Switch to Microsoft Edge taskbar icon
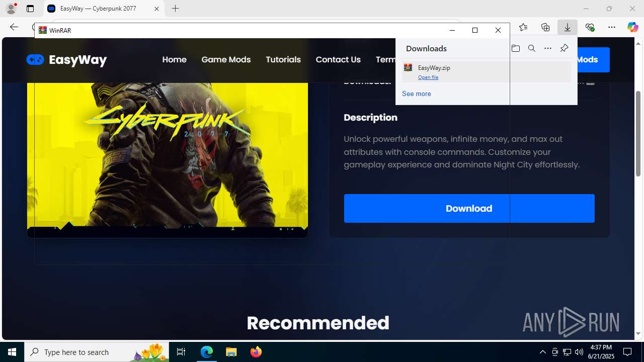 click(207, 352)
